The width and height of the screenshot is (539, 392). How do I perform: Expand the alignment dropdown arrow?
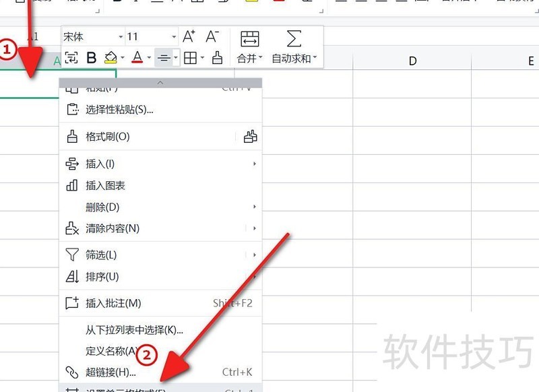pos(176,58)
